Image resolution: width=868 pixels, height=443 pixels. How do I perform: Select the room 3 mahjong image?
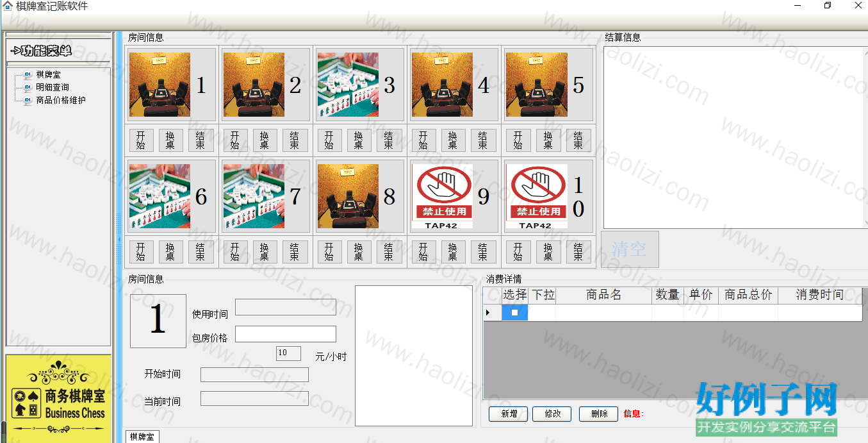(x=348, y=85)
